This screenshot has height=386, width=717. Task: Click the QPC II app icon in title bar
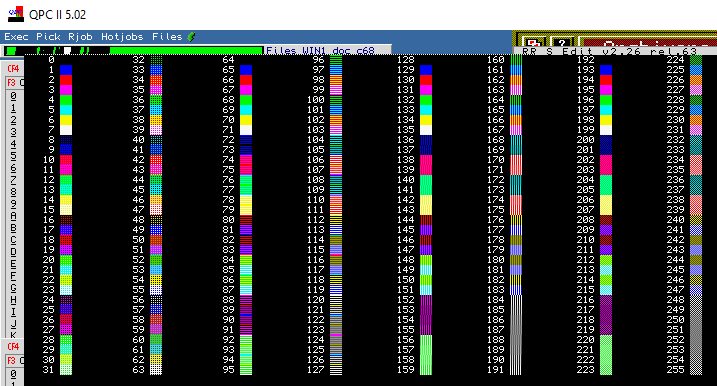click(x=16, y=14)
